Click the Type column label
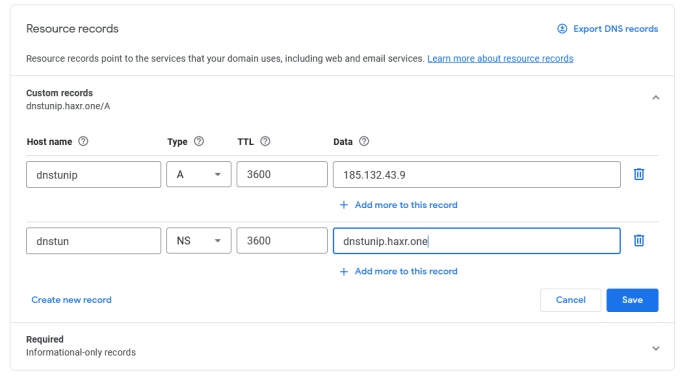Screen dimensions: 680x377 click(177, 142)
